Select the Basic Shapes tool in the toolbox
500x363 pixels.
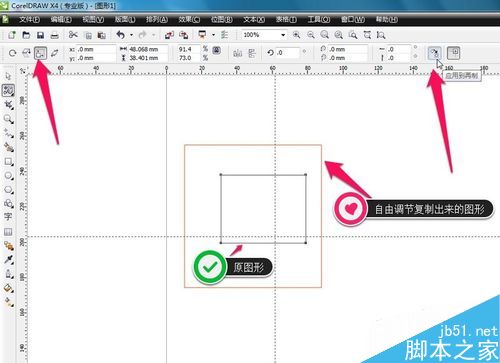coord(8,203)
